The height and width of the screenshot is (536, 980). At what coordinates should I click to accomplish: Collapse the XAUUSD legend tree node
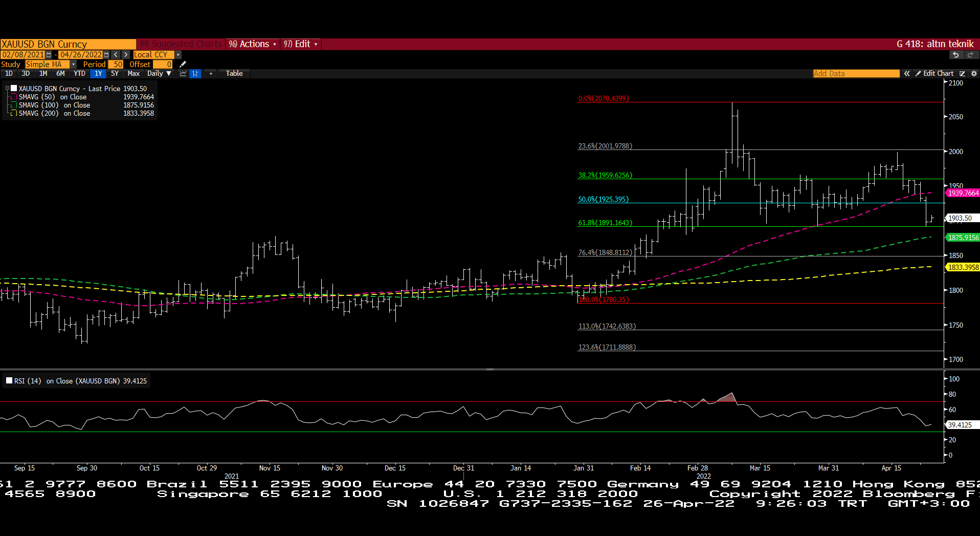coord(7,89)
